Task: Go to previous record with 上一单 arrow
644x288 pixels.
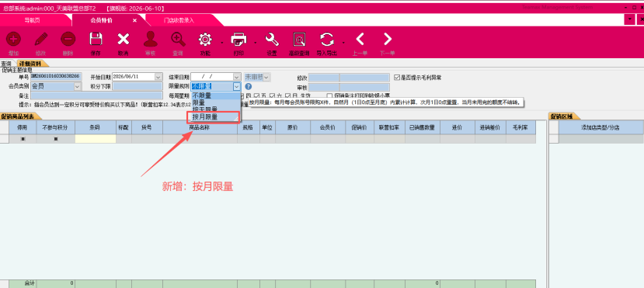Action: click(360, 40)
